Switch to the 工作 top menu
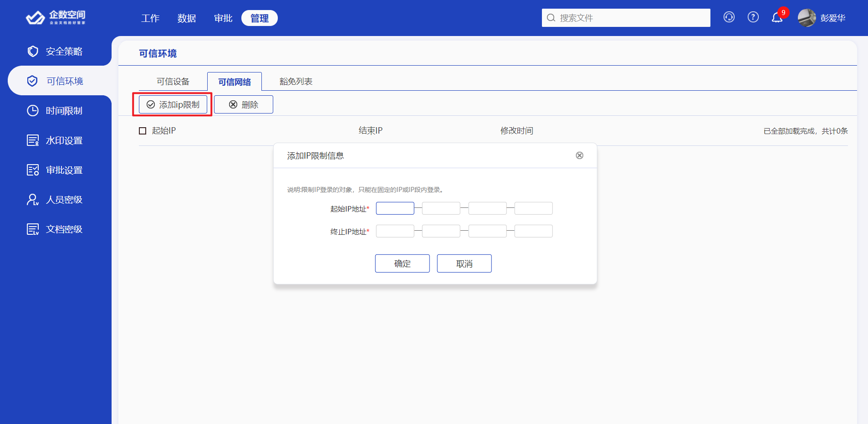The image size is (868, 424). click(150, 18)
